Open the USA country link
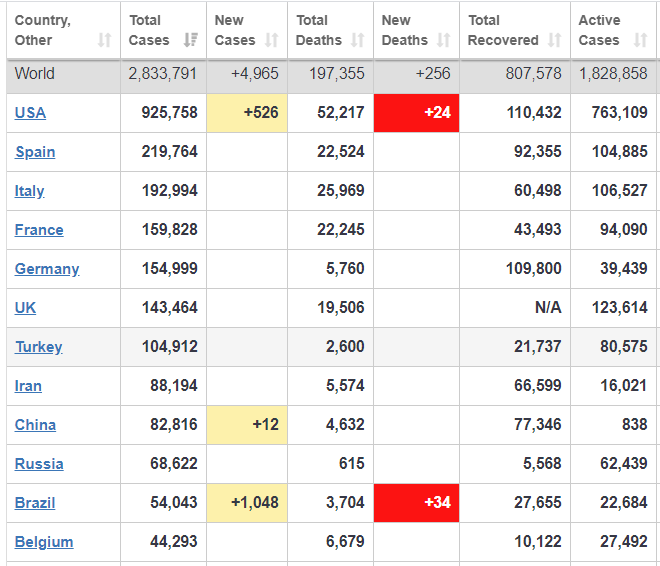Image resolution: width=660 pixels, height=566 pixels. (30, 113)
